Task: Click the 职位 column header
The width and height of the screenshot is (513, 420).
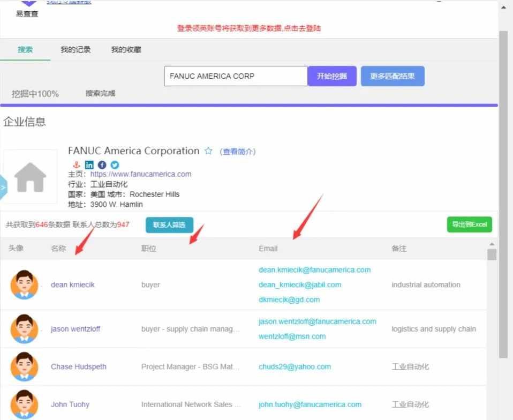Action: coord(148,249)
